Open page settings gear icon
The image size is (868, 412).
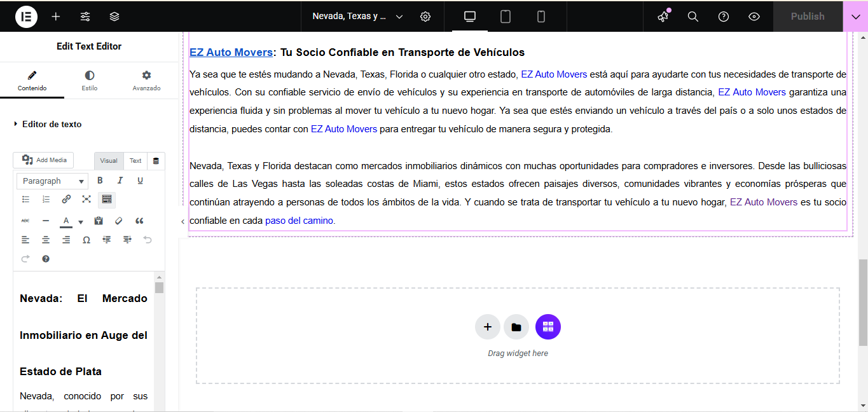point(425,17)
